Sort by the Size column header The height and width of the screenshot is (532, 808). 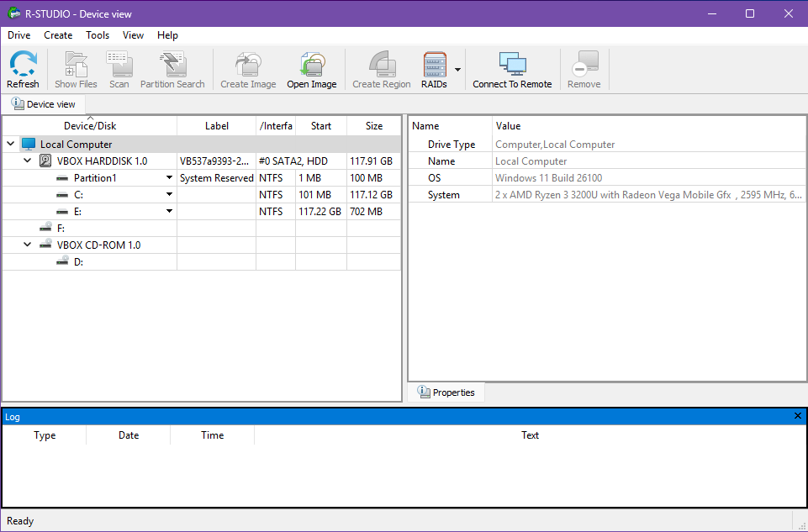click(x=373, y=126)
